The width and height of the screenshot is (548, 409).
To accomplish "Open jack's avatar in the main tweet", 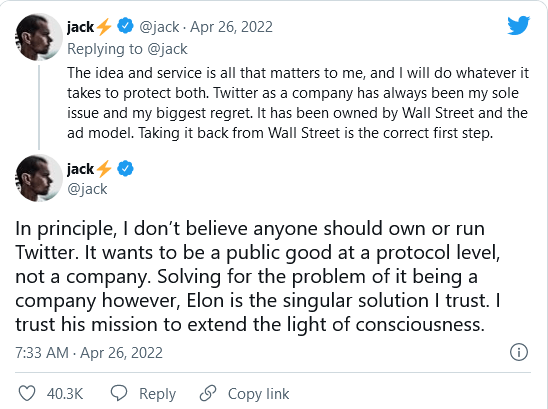I will click(38, 178).
